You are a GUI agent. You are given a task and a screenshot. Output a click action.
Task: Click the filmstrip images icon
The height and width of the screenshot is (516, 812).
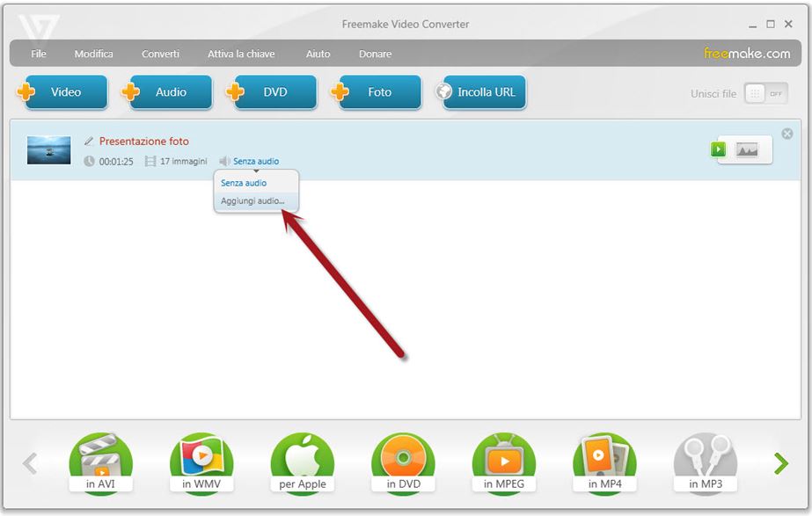[x=150, y=162]
